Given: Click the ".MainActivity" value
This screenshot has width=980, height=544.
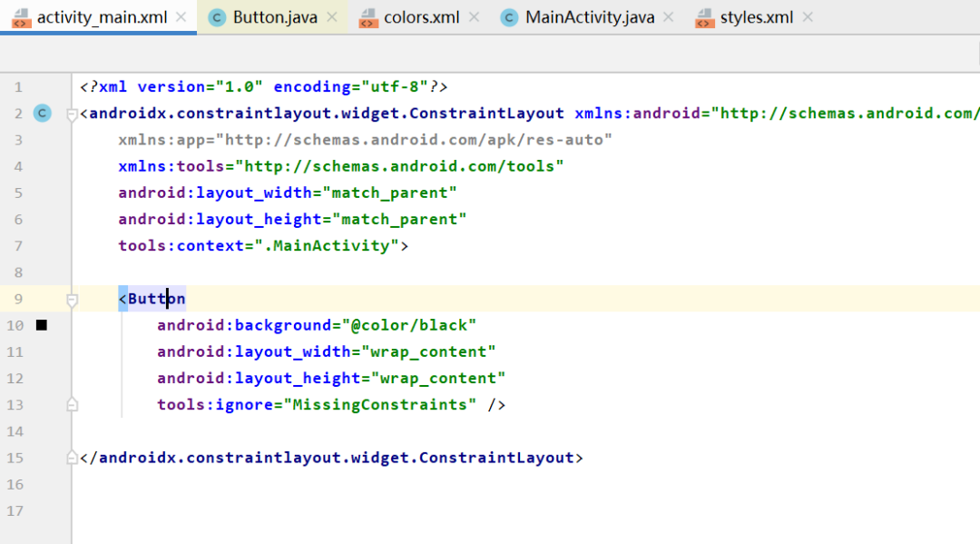Looking at the screenshot, I should coord(327,246).
